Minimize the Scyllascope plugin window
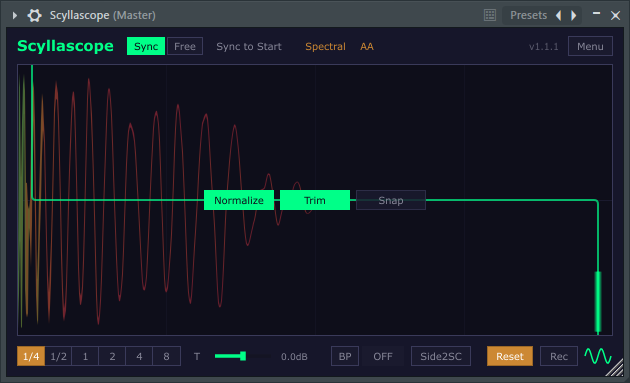The image size is (630, 383). [596, 14]
